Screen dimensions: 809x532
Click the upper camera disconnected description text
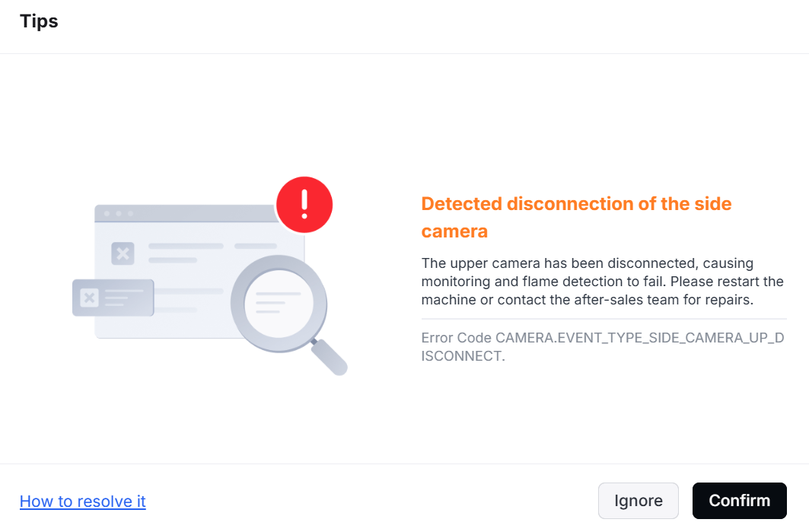pos(603,282)
